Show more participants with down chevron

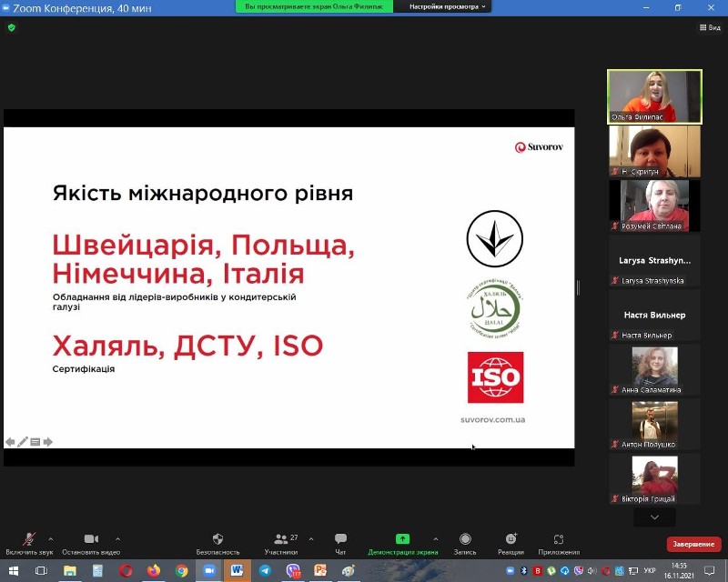pyautogui.click(x=654, y=517)
